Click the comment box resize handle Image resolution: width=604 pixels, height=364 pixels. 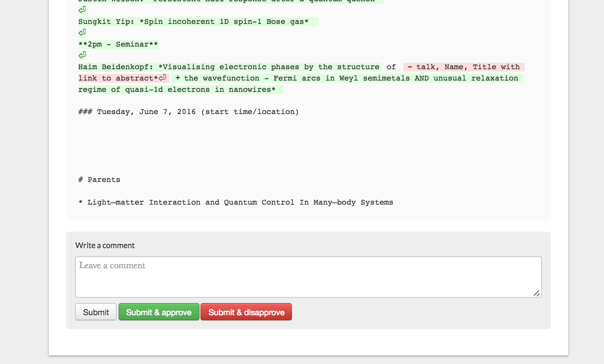click(536, 293)
